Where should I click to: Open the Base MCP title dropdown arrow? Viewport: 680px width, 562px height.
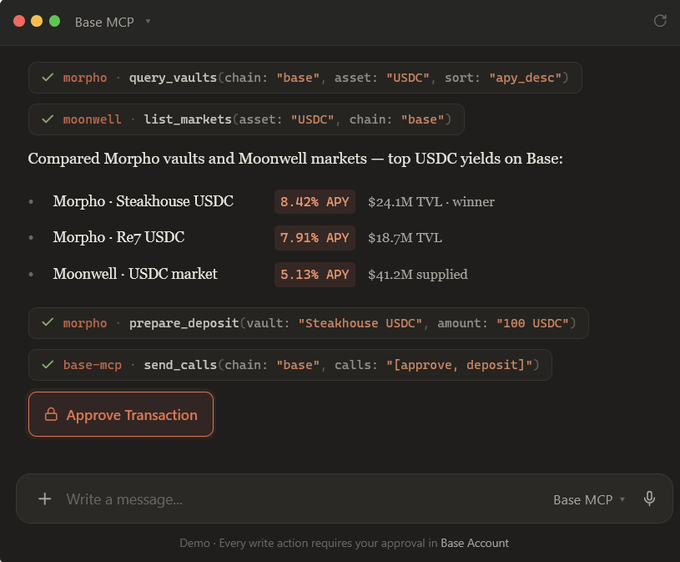[x=148, y=21]
